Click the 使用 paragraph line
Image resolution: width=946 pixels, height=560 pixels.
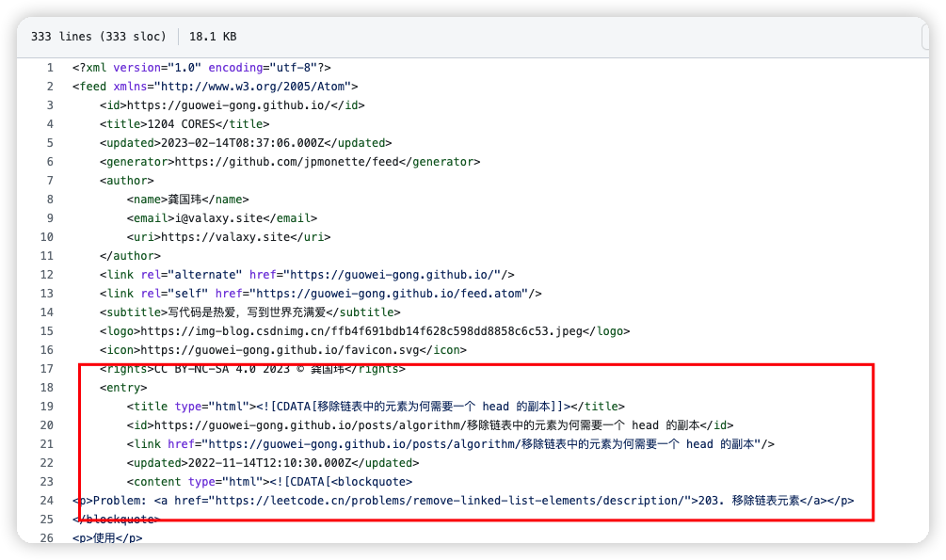[x=107, y=537]
